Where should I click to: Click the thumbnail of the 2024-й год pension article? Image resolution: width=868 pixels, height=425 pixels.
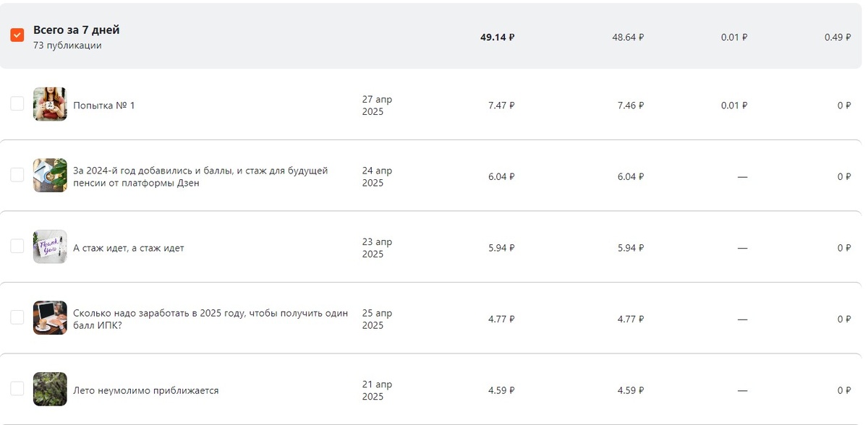click(50, 175)
